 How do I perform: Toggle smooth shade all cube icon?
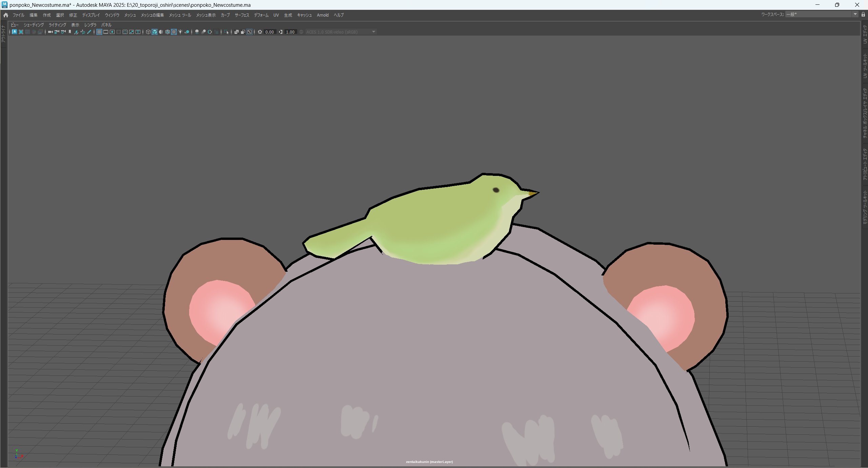[155, 32]
